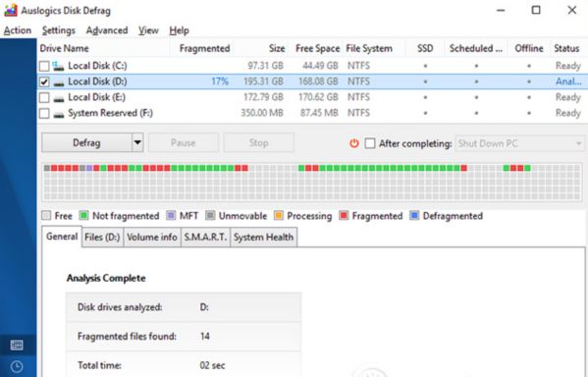Minimize the Disk Defrag window
The image size is (588, 377).
click(501, 10)
